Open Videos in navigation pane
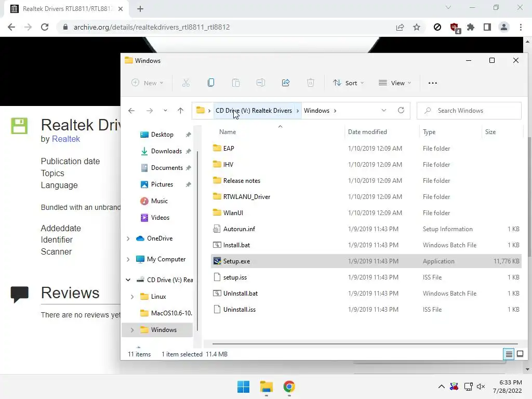The image size is (532, 399). tap(160, 218)
